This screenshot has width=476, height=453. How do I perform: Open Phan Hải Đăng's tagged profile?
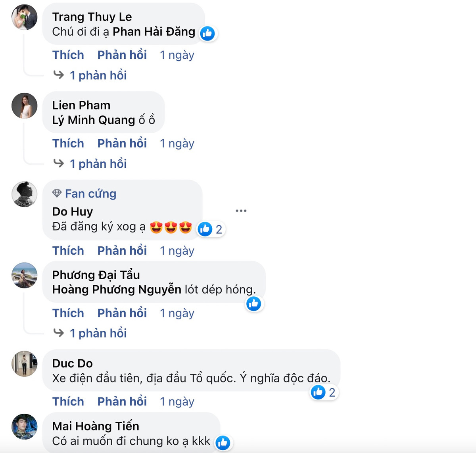[154, 31]
